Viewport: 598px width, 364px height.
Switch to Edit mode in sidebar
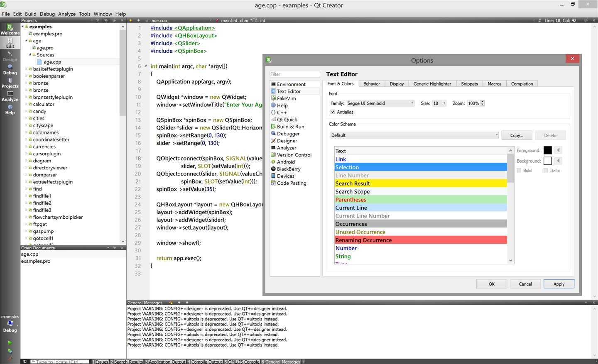click(10, 43)
